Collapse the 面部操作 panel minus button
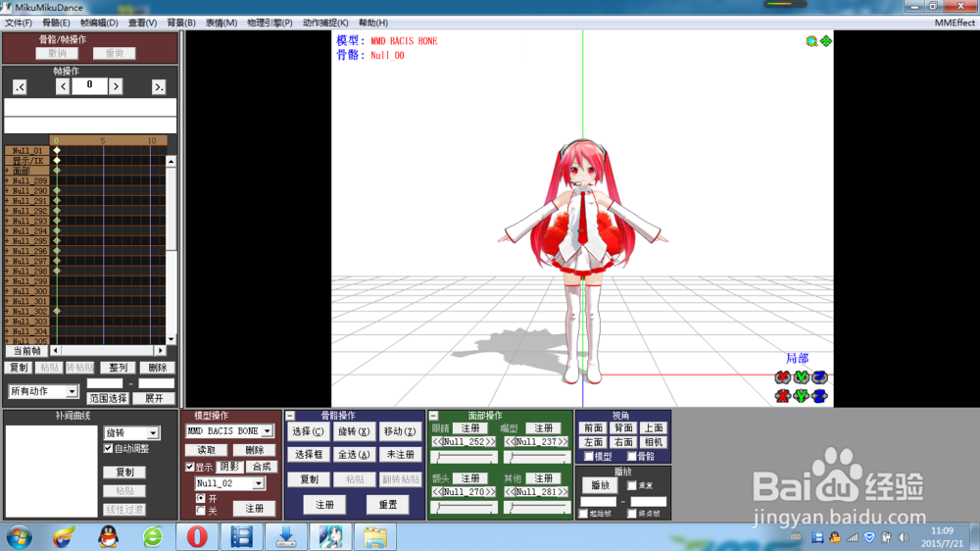The image size is (980, 551). point(433,416)
